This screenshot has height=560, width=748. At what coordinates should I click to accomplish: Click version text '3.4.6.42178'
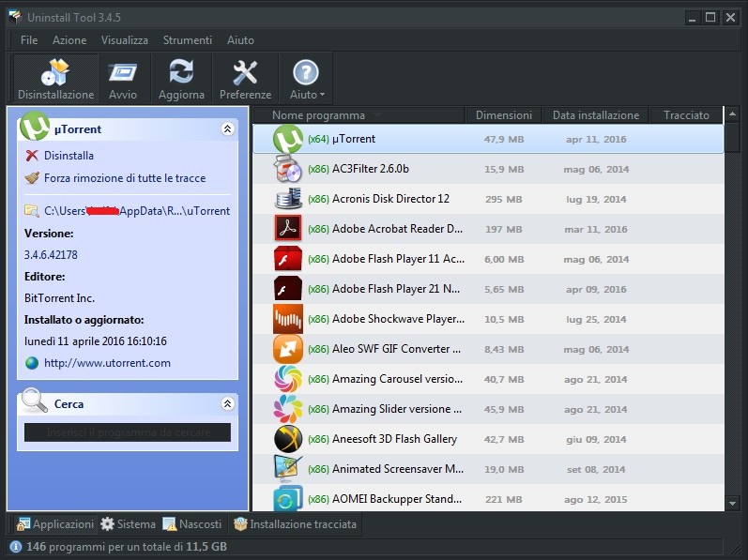(x=51, y=255)
